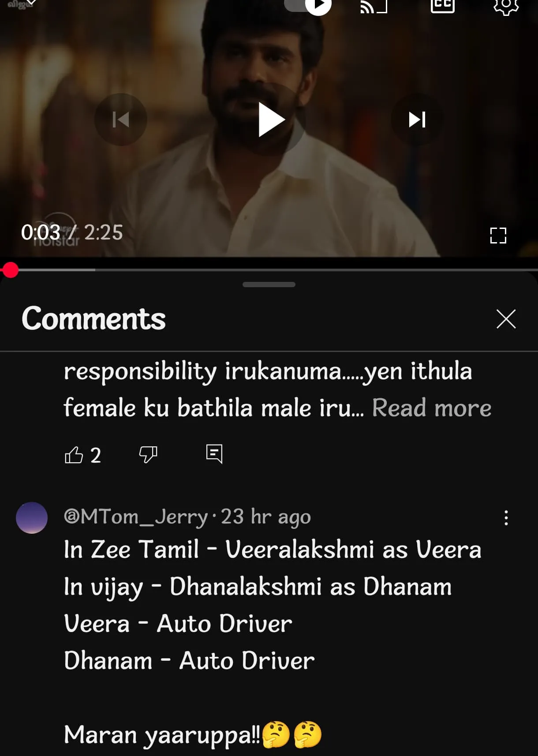Cast video to a device
The height and width of the screenshot is (756, 538).
point(374,5)
